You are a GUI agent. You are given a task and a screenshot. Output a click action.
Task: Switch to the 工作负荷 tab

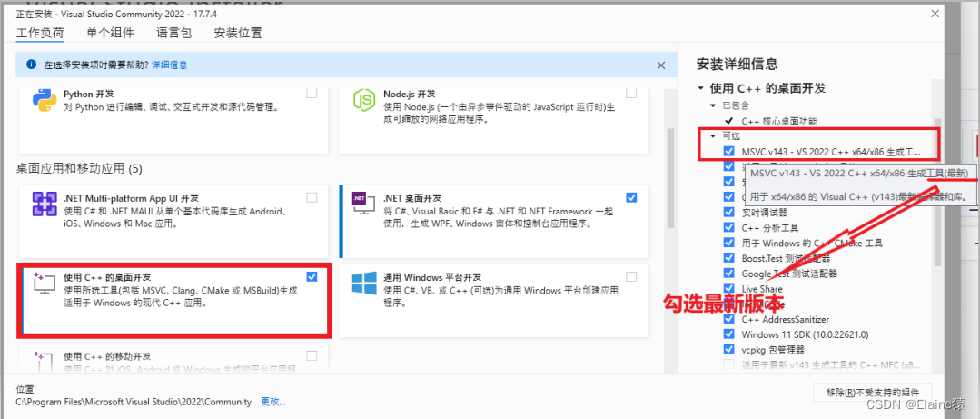(x=39, y=33)
